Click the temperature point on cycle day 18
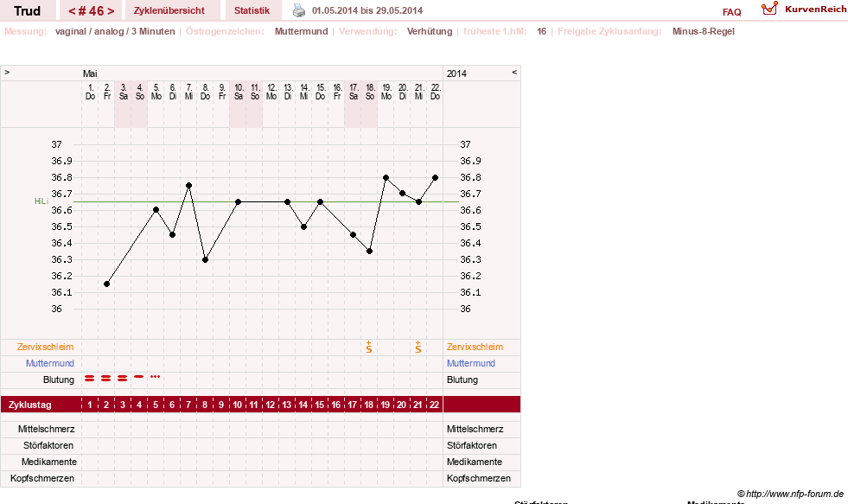 click(369, 252)
